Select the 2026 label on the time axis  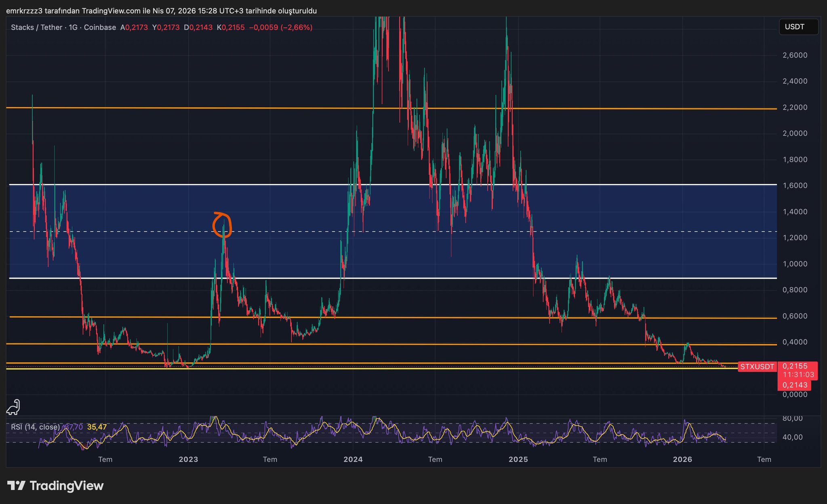click(x=682, y=459)
